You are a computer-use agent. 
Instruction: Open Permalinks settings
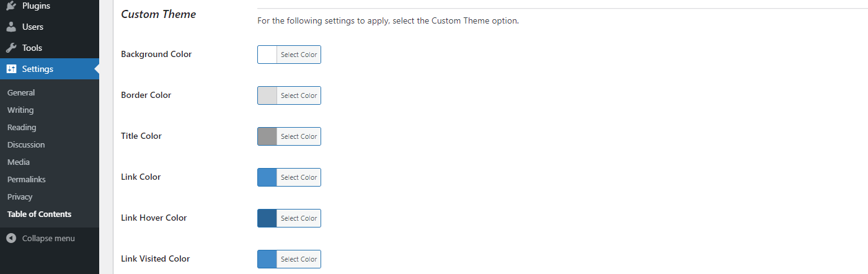click(27, 180)
